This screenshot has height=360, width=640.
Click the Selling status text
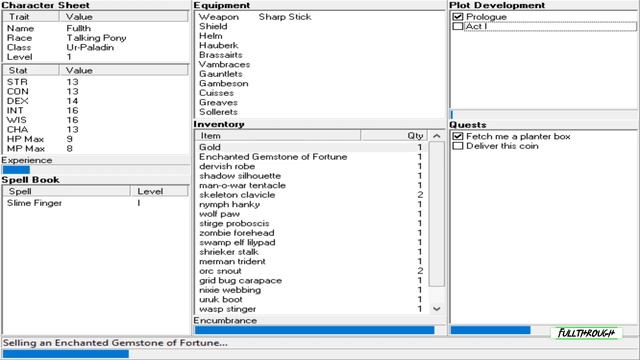coord(115,343)
